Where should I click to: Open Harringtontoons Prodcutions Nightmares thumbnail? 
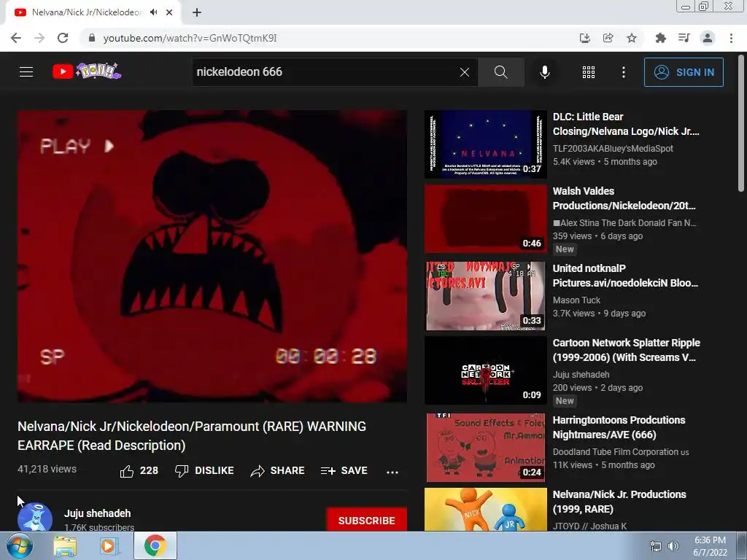485,447
